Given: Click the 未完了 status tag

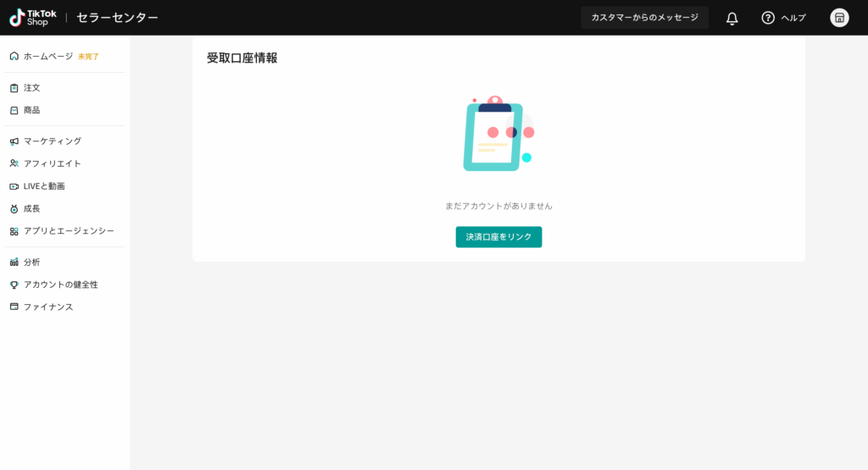Looking at the screenshot, I should point(88,57).
